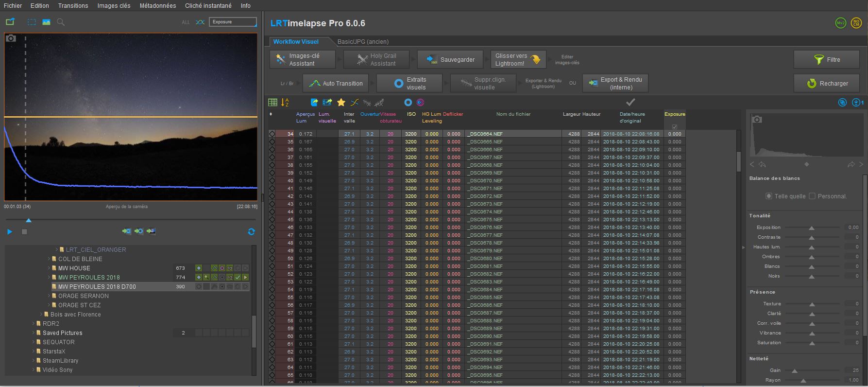The width and height of the screenshot is (868, 387).
Task: Click the Sauvegarder button
Action: pos(451,60)
